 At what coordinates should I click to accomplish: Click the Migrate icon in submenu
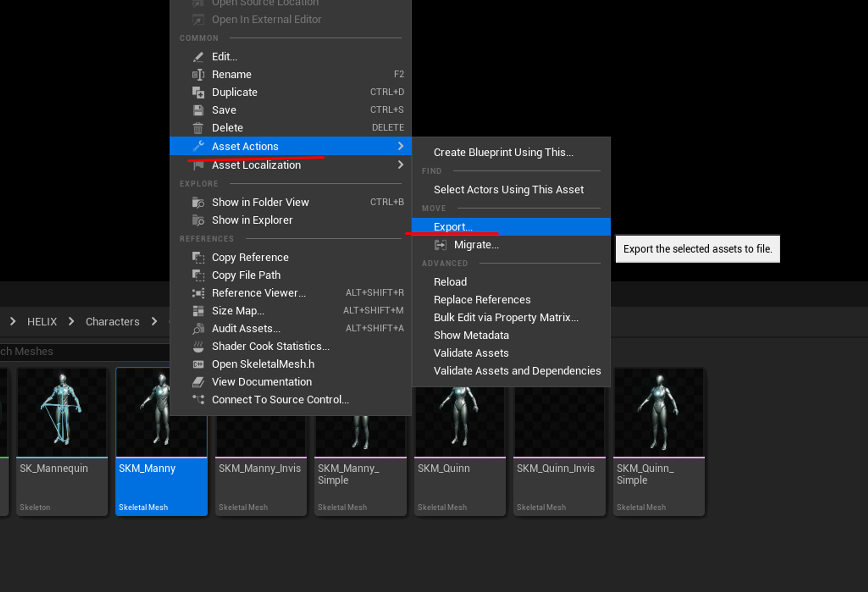(440, 245)
